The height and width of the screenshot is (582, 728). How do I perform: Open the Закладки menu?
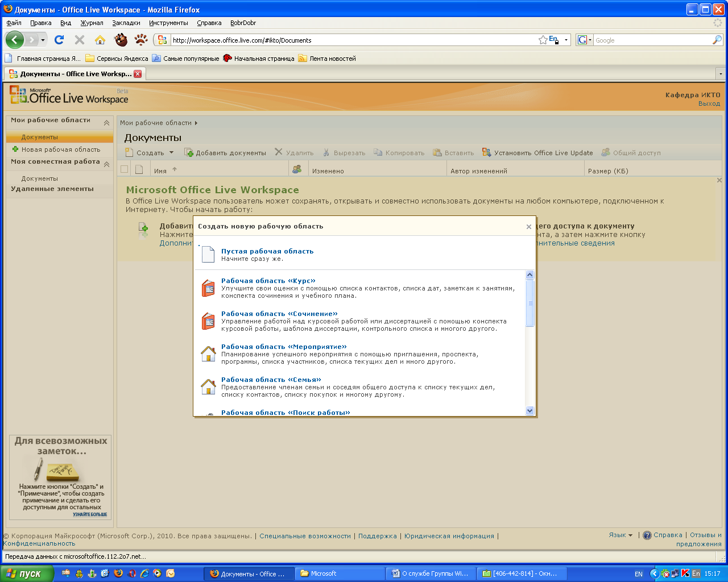[x=126, y=23]
